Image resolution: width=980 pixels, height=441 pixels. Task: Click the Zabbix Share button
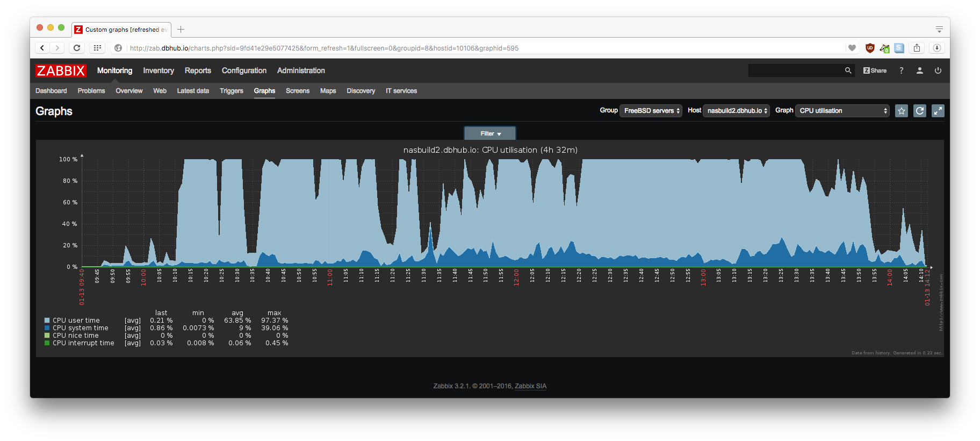point(875,70)
